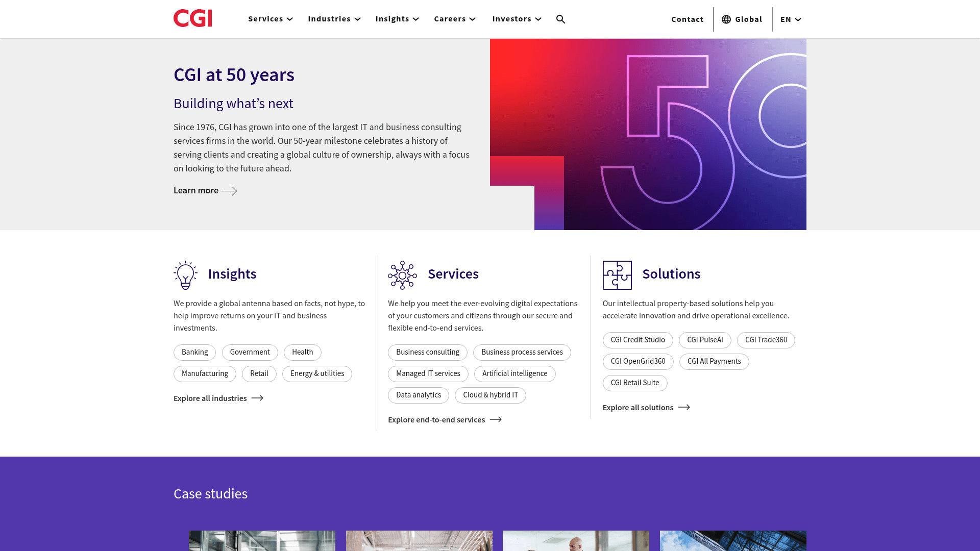Open the first case study thumbnail
This screenshot has height=551, width=980.
click(261, 541)
